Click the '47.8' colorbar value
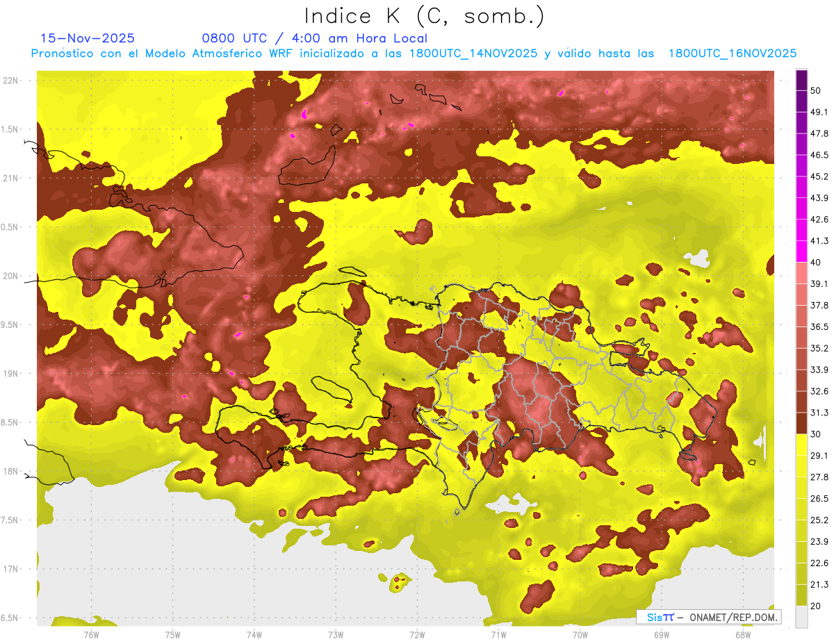 pos(819,134)
